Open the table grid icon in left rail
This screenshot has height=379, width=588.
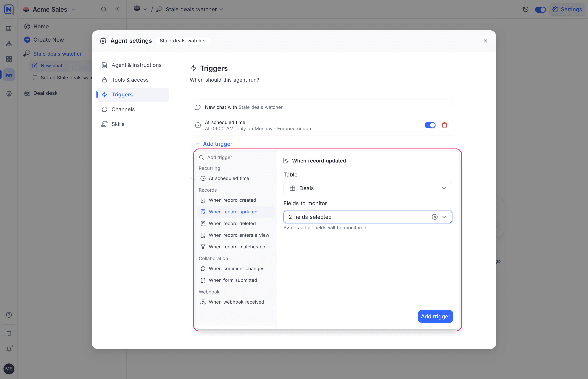[9, 29]
